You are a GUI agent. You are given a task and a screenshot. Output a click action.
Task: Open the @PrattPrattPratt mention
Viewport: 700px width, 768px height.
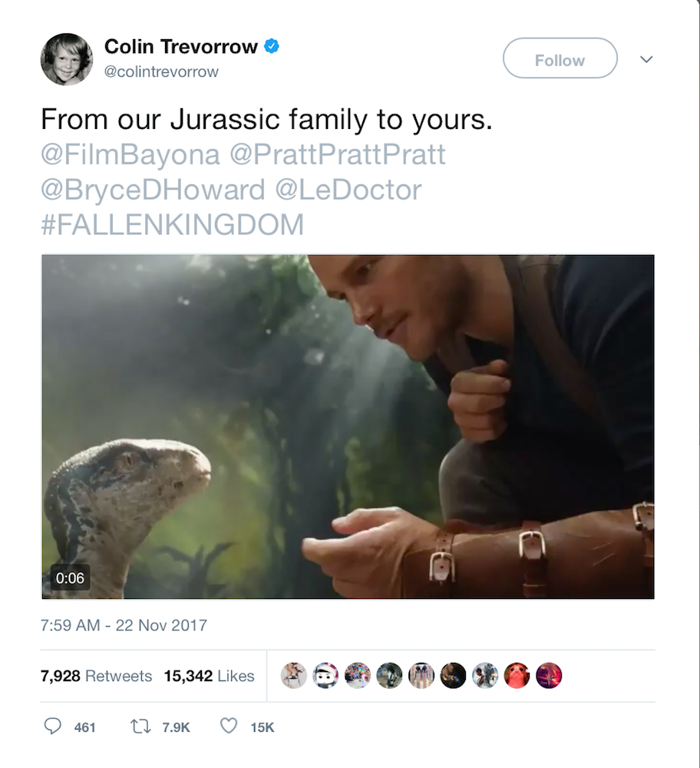click(x=337, y=155)
